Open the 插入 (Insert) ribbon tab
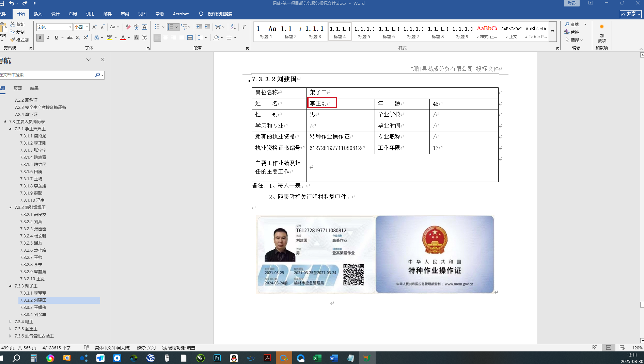644x364 pixels. [x=38, y=14]
